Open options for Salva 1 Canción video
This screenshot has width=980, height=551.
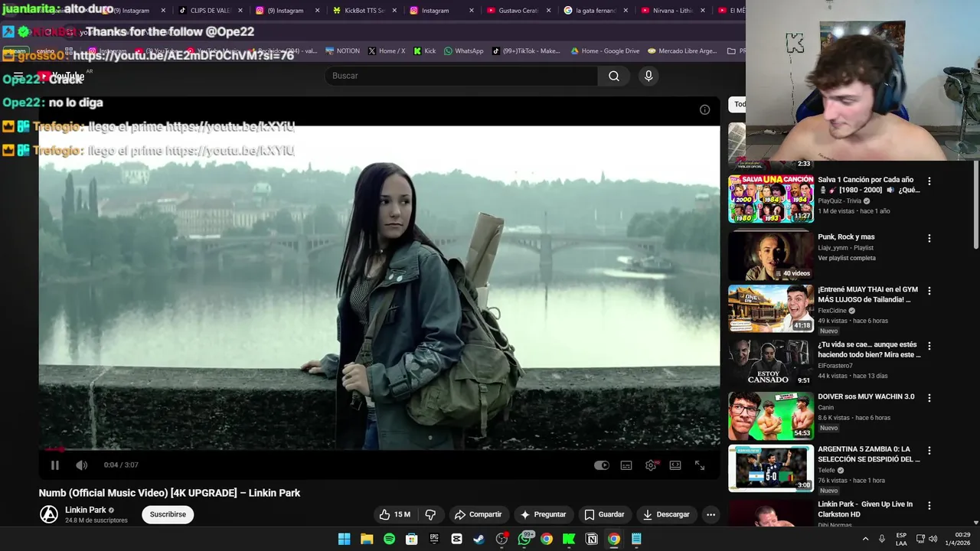click(x=929, y=181)
